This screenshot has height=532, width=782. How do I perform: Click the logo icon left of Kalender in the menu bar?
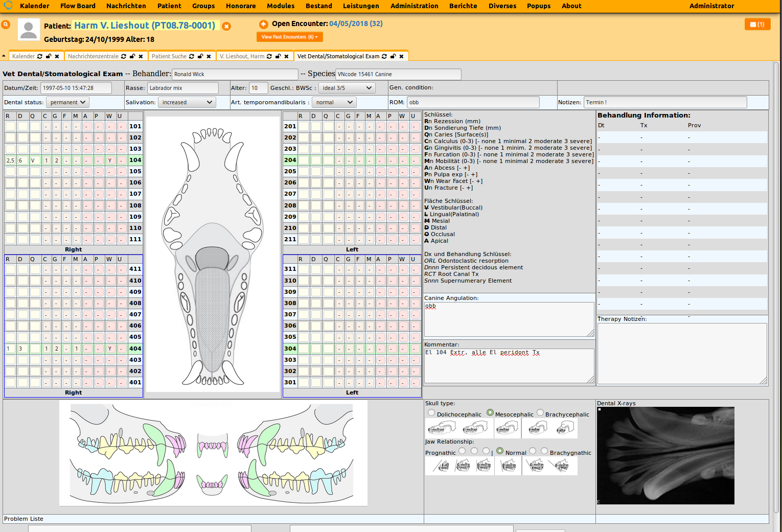(8, 5)
